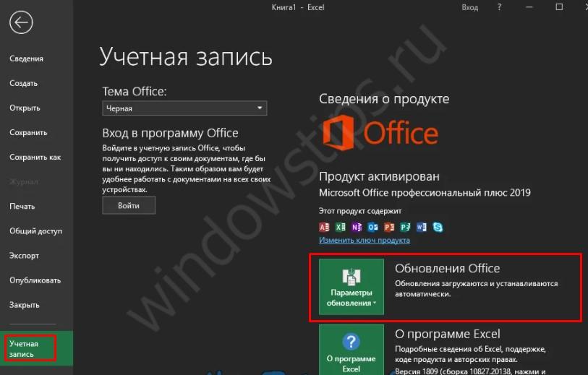This screenshot has width=588, height=375.
Task: Open Параметры обновления dropdown button
Action: (x=351, y=286)
